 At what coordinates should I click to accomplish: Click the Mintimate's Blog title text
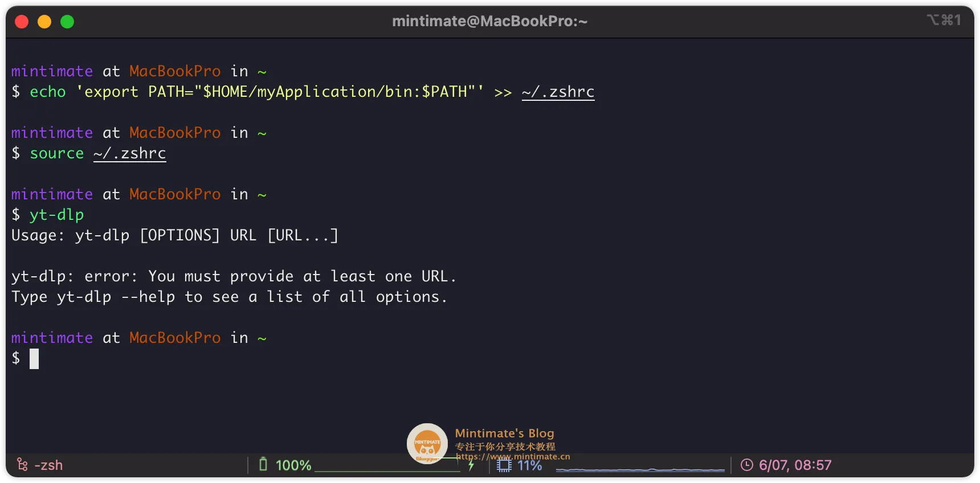click(x=504, y=433)
